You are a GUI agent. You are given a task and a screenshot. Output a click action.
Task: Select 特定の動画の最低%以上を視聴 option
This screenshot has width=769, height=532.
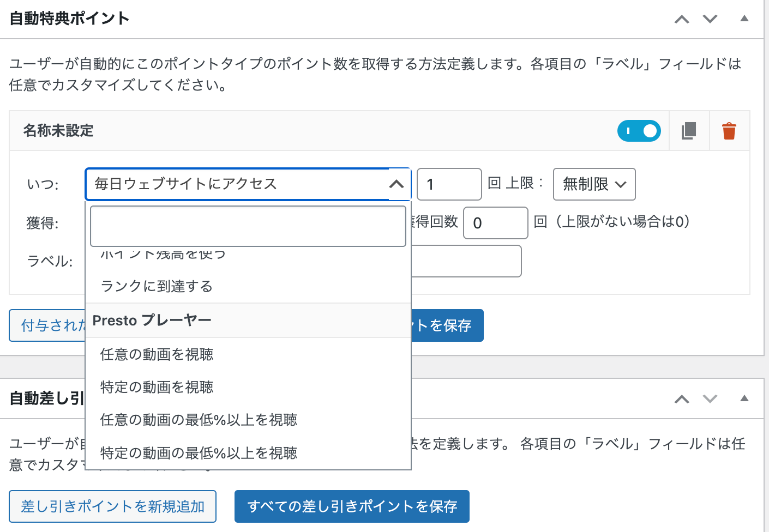[248, 452]
